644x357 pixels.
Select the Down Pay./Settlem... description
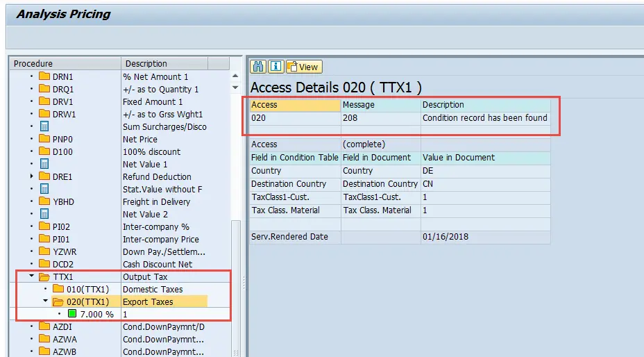click(164, 251)
